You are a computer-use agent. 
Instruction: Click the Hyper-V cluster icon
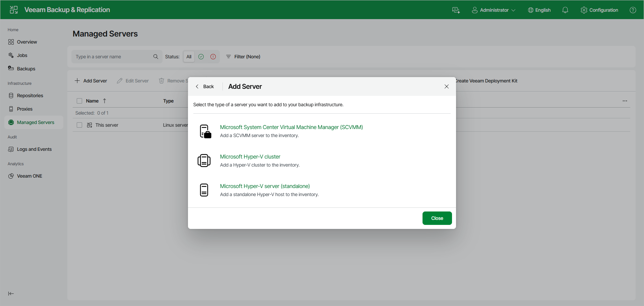204,161
